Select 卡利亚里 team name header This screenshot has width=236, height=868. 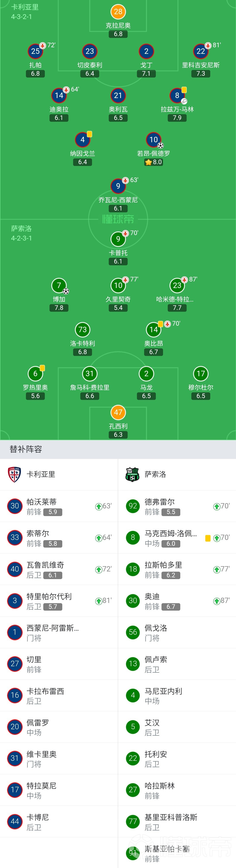pyautogui.click(x=41, y=474)
